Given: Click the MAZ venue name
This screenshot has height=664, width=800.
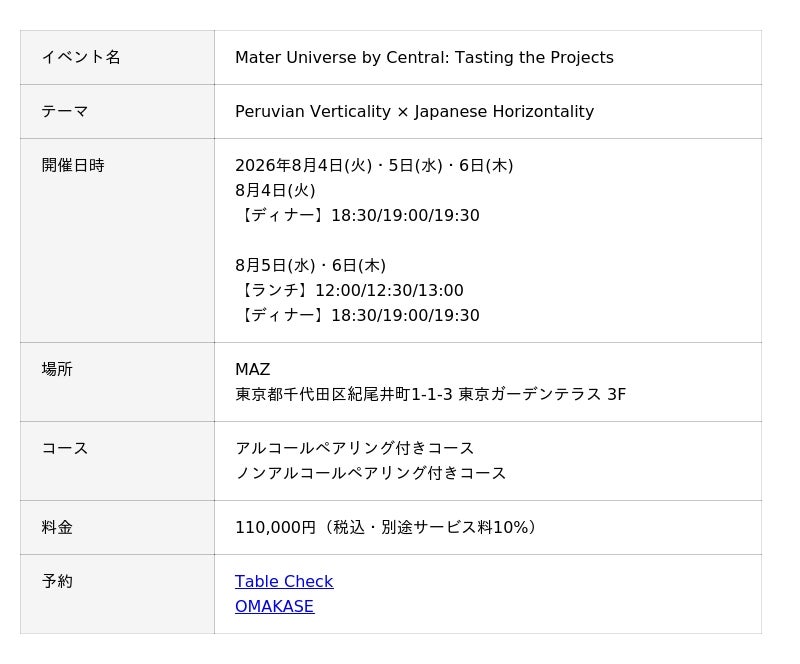Looking at the screenshot, I should 253,369.
